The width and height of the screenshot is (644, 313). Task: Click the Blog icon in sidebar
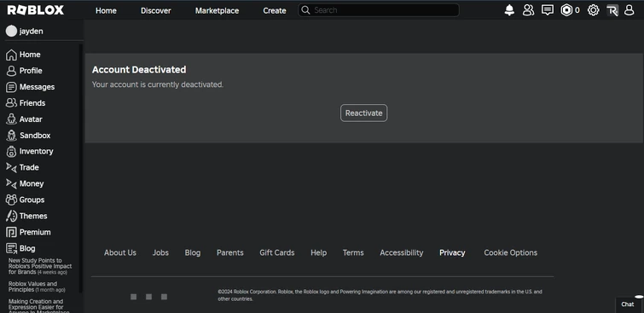click(11, 248)
